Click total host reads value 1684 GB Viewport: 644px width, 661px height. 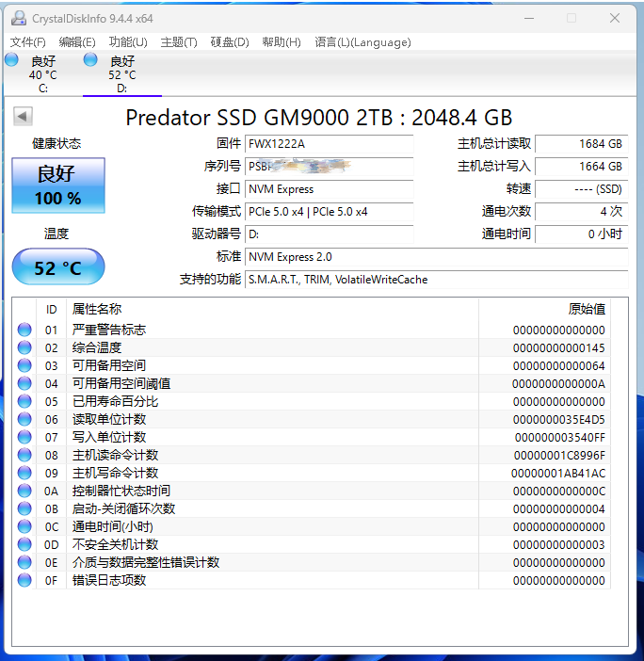[582, 144]
